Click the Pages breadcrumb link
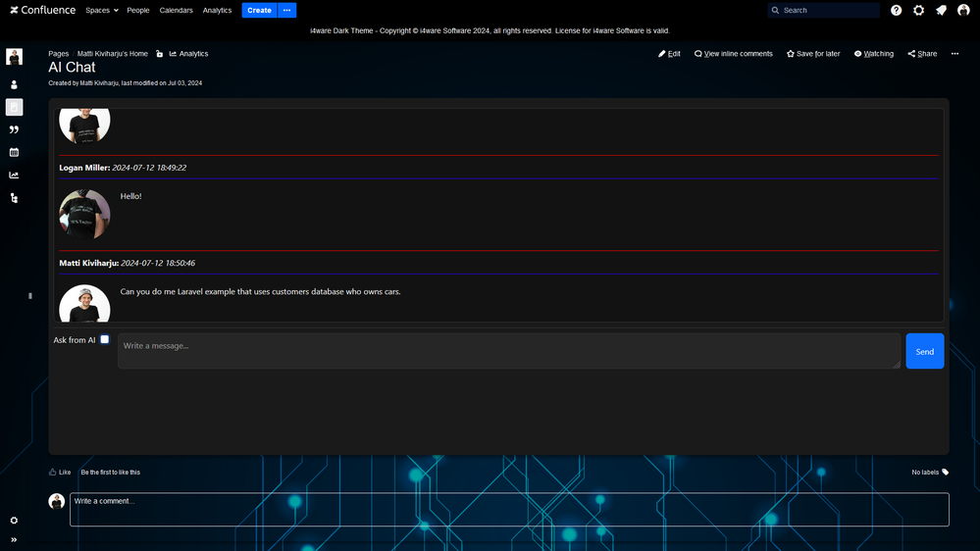Viewport: 980px width, 551px height. (x=58, y=54)
